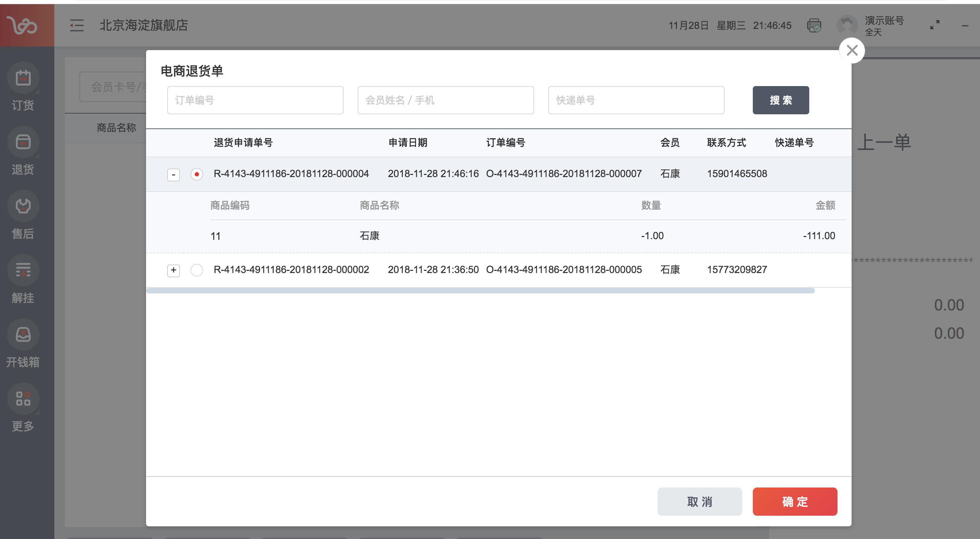Toggle fullscreen using the expand arrows icon

(x=934, y=25)
